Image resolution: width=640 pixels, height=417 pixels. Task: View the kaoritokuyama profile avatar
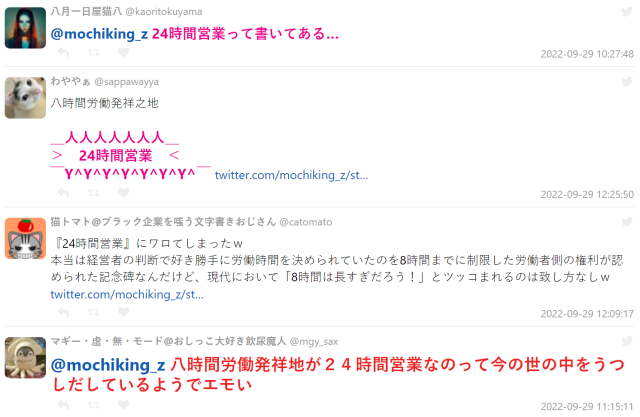[25, 28]
